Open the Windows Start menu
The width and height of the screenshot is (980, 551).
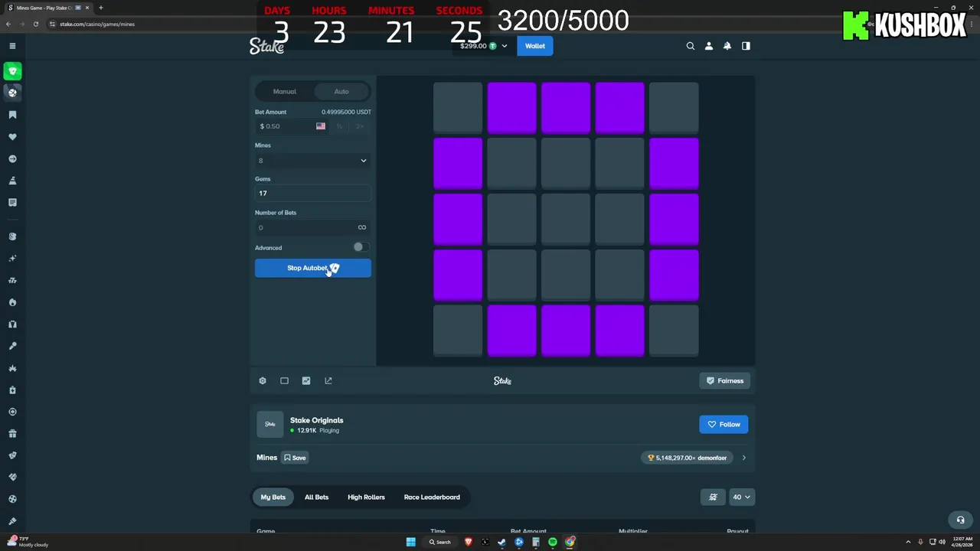410,542
